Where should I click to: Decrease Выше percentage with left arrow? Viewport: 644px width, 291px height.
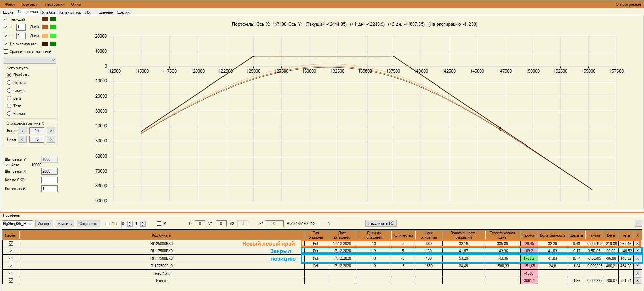(x=22, y=131)
